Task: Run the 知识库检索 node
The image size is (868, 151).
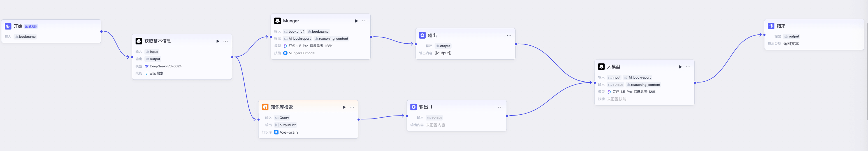Action: (344, 107)
